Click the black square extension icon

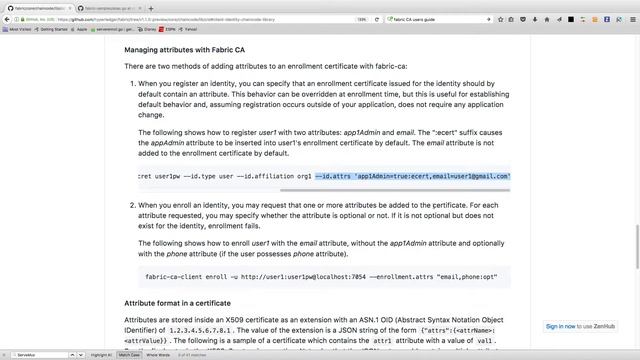click(x=571, y=20)
